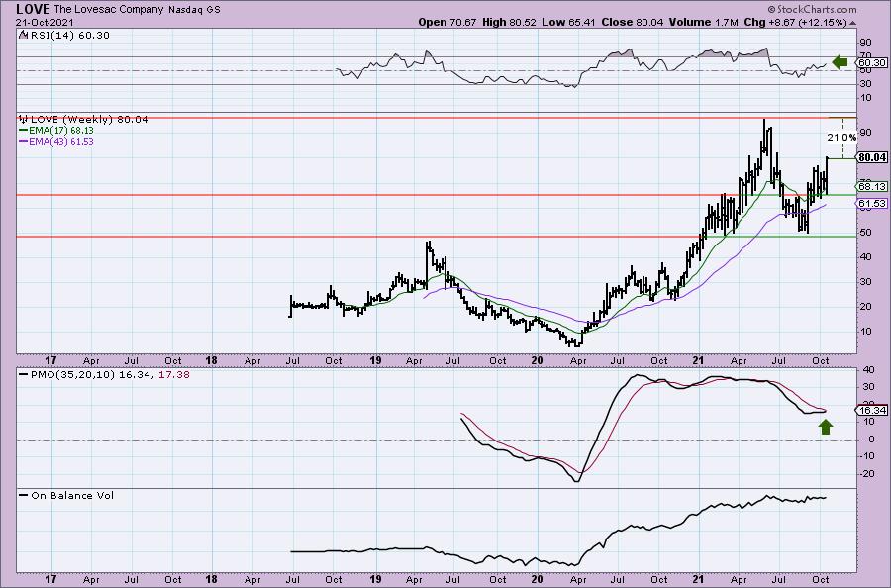
Task: Click the EMA(17) 68.13 legend entry
Action: [x=60, y=131]
